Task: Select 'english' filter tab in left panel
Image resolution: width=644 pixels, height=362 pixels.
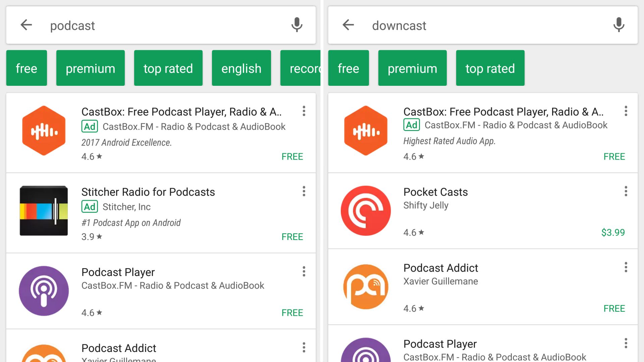Action: [241, 68]
